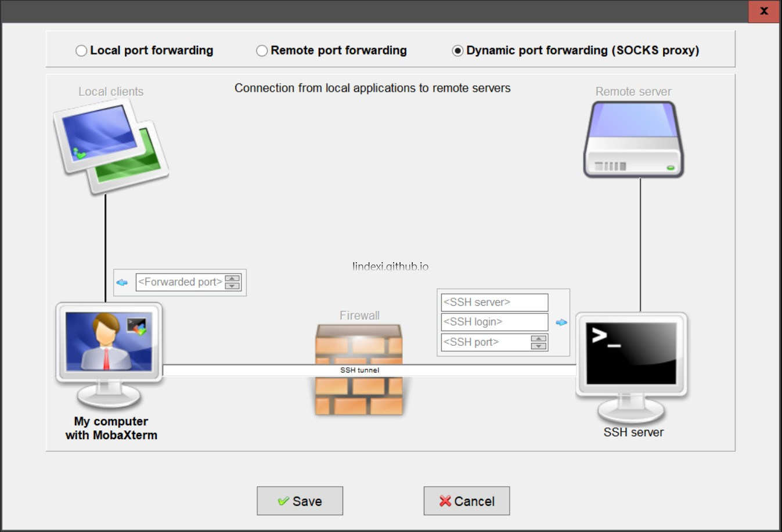
Task: Click the Remote server drive icon
Action: click(633, 139)
